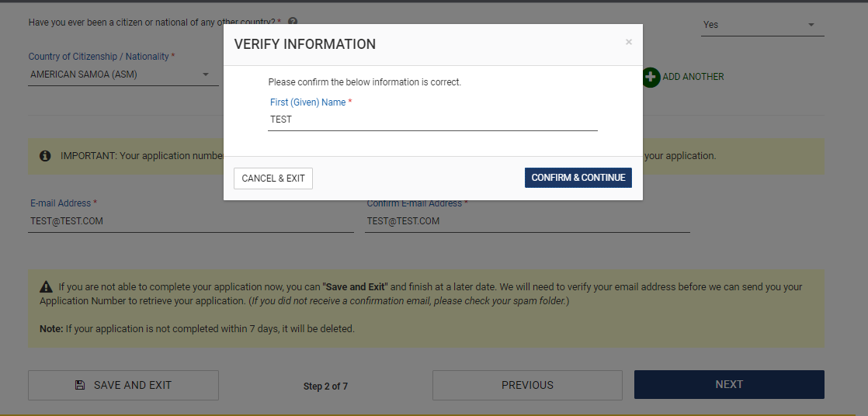Screen dimensions: 868x416
Task: Click the Verify Information dialog title
Action: 305,44
